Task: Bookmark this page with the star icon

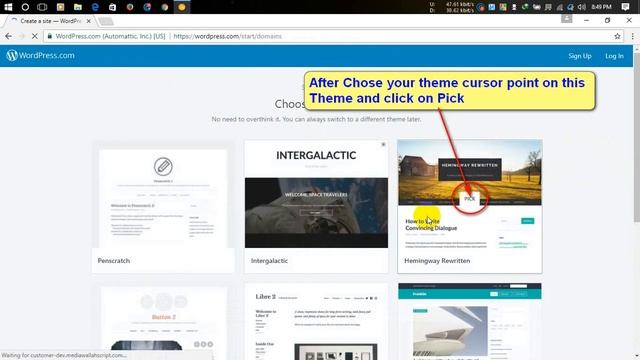Action: (617, 36)
